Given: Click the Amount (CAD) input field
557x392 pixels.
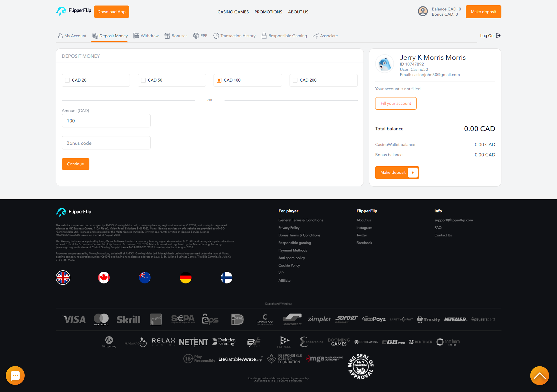Looking at the screenshot, I should click(106, 121).
